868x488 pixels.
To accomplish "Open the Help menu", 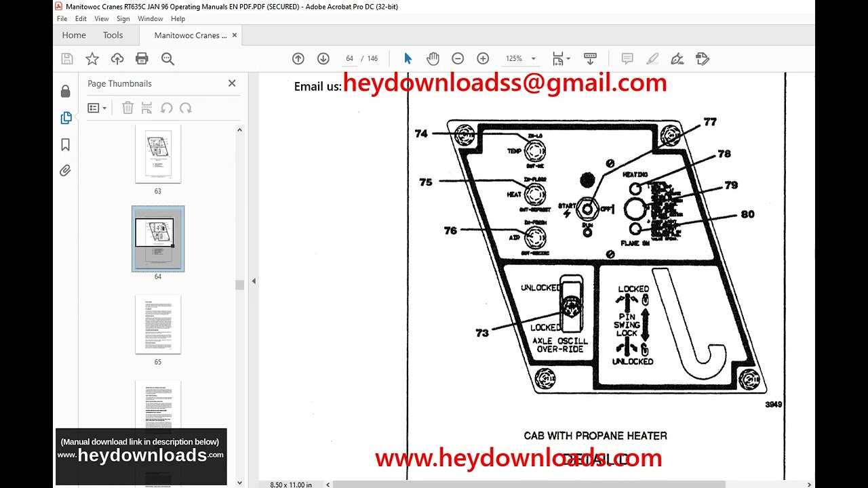I will 178,19.
